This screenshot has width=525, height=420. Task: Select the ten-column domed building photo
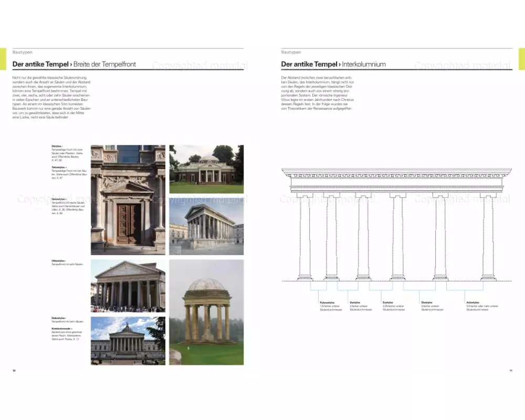[x=128, y=341]
